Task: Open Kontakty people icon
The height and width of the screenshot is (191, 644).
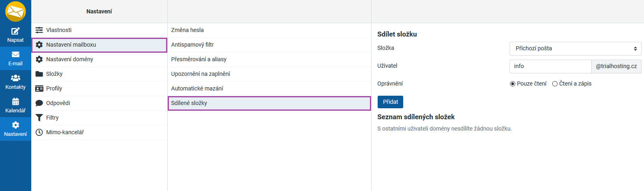Action: point(15,78)
